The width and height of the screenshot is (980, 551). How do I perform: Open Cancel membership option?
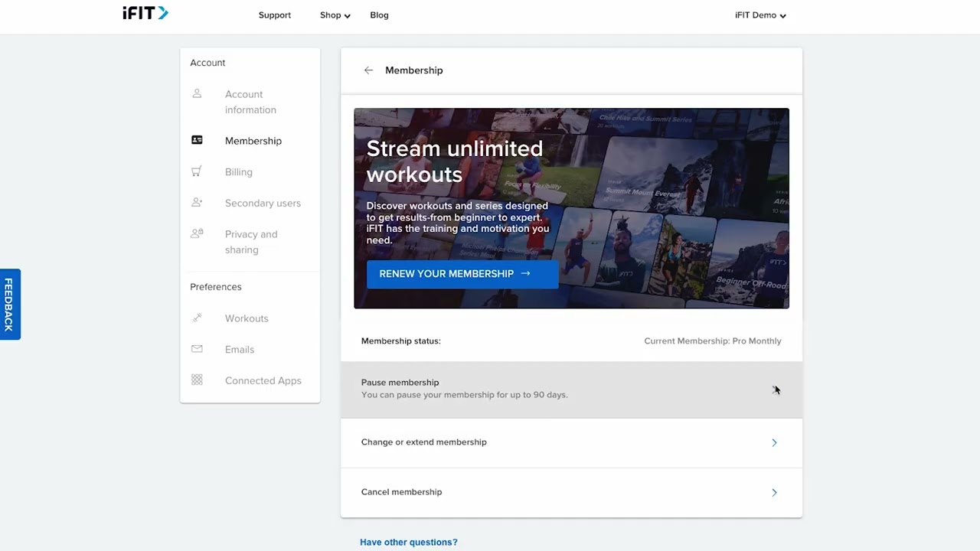click(x=571, y=492)
